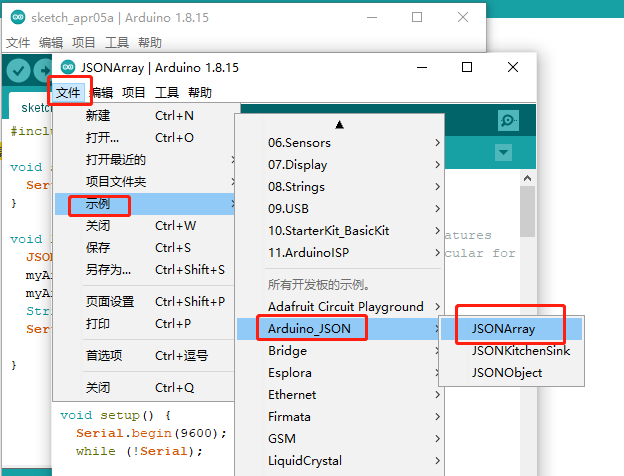Screen dimensions: 624x476
Task: Click 'while (!Serial);' code line
Action: [x=139, y=451]
